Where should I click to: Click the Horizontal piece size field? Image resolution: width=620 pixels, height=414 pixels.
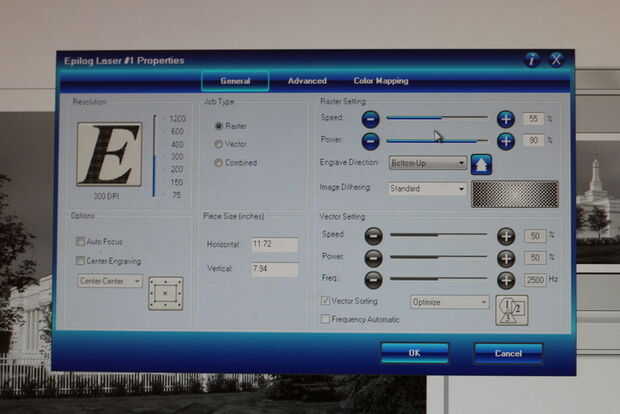click(x=274, y=244)
